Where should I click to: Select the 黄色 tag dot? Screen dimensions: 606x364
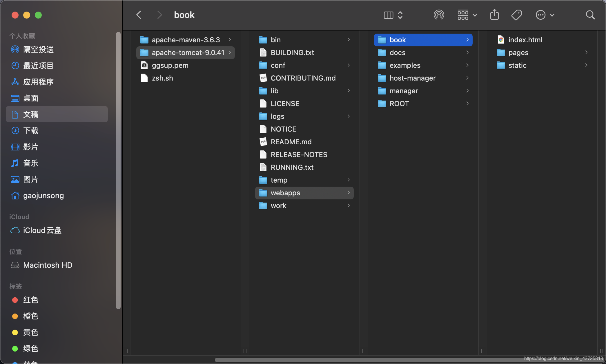15,332
